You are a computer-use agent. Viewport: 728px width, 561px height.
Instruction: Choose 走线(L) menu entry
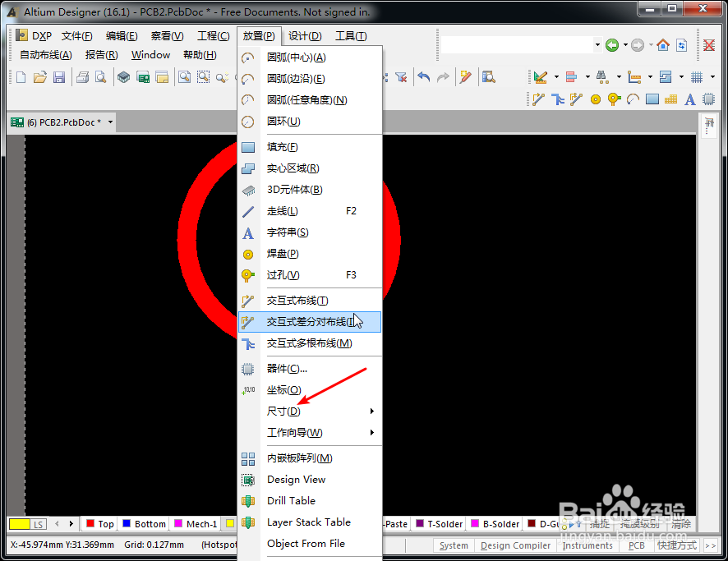[x=310, y=211]
